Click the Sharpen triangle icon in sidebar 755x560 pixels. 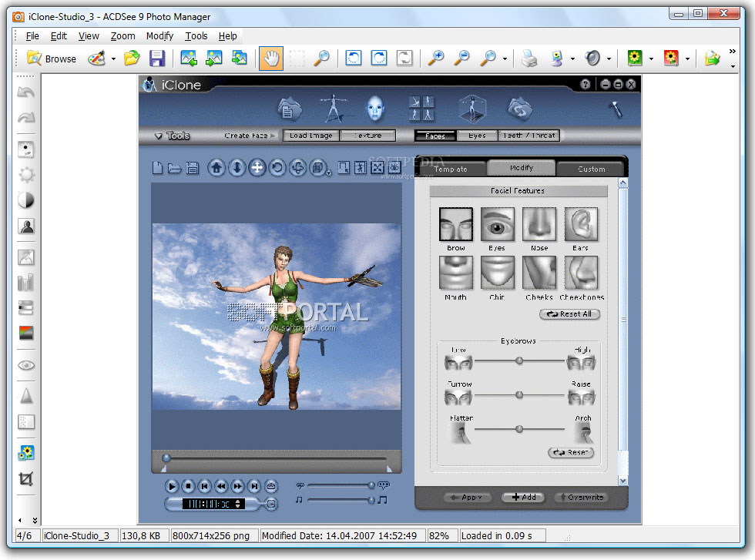coord(26,396)
